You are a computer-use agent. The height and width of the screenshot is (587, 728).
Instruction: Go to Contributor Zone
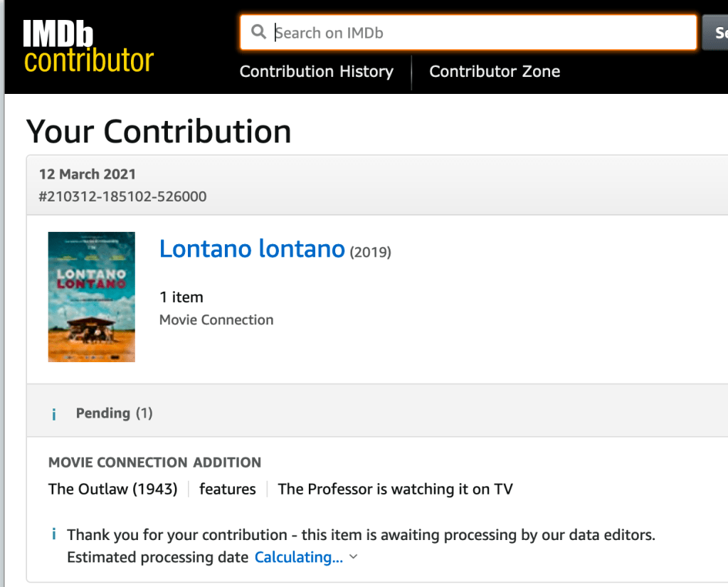point(495,71)
